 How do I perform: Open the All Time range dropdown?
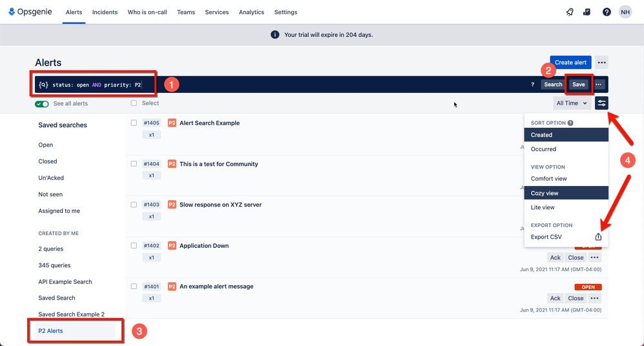pyautogui.click(x=572, y=103)
